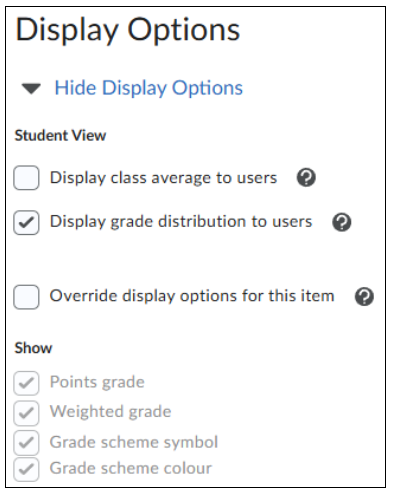393x494 pixels.
Task: Click the Points grade label
Action: coord(97,382)
